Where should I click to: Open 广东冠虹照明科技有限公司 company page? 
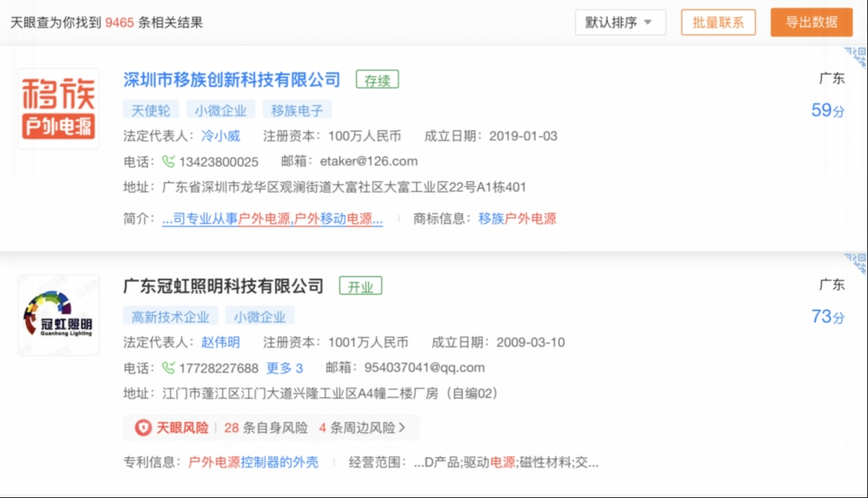click(x=223, y=286)
